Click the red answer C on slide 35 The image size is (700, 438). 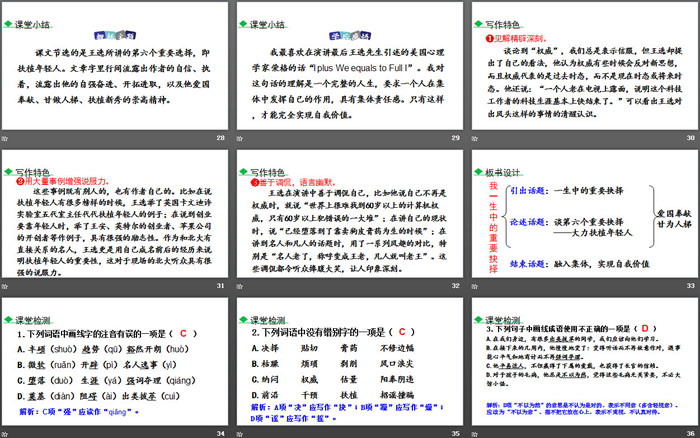[x=402, y=332]
